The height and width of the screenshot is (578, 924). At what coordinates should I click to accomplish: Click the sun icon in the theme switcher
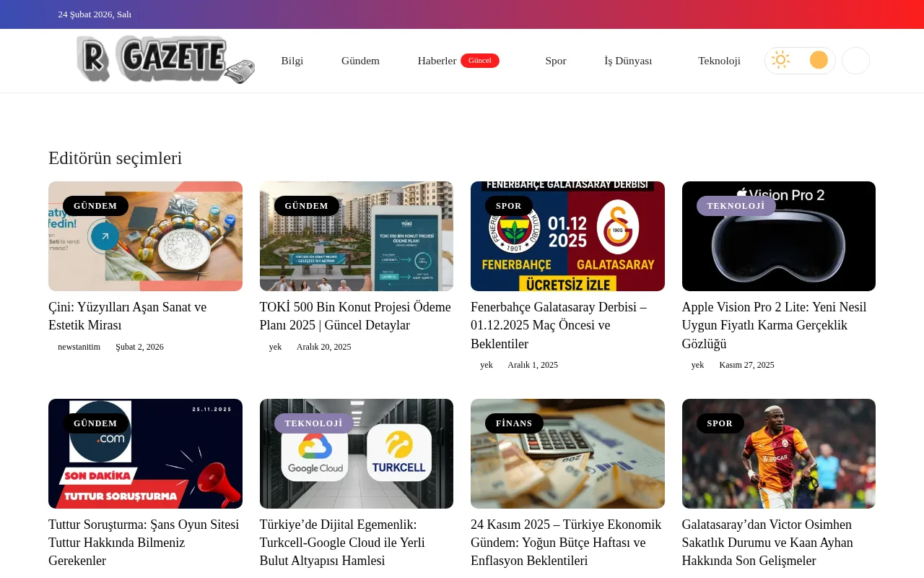click(781, 60)
